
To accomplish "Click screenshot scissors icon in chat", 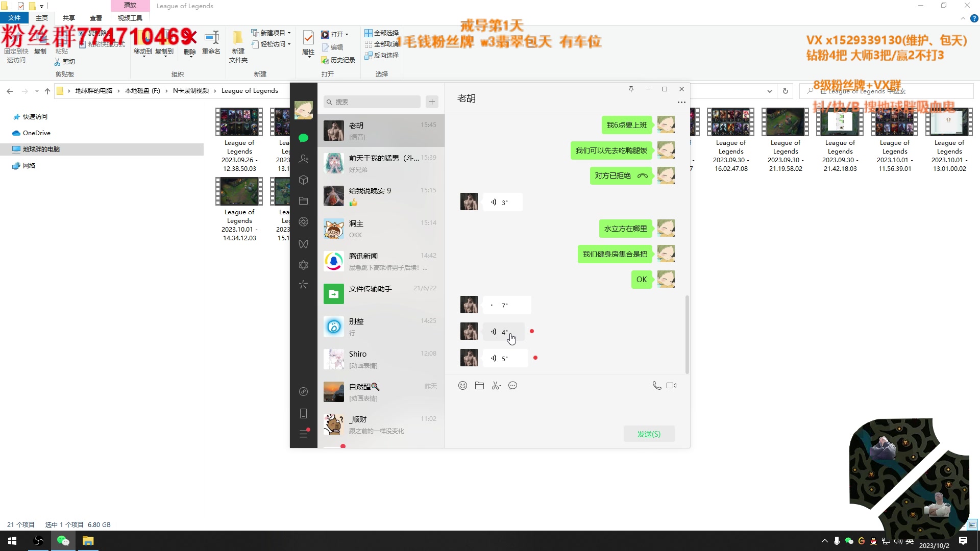I will coord(496,386).
